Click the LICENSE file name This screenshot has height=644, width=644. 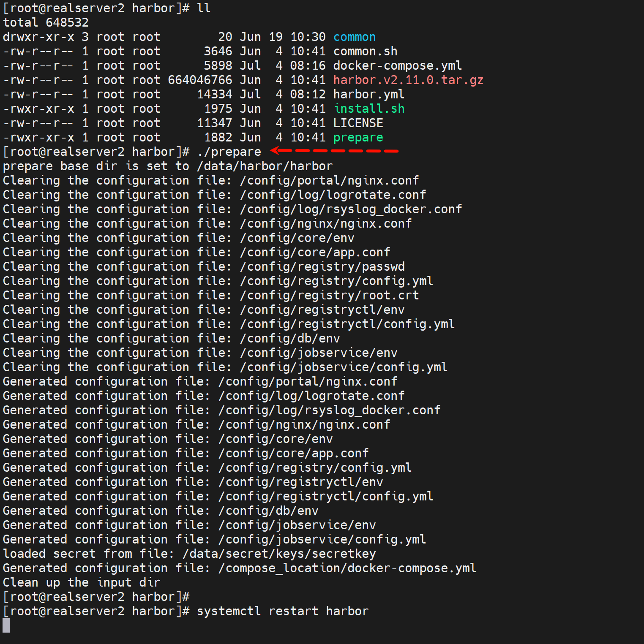click(358, 123)
